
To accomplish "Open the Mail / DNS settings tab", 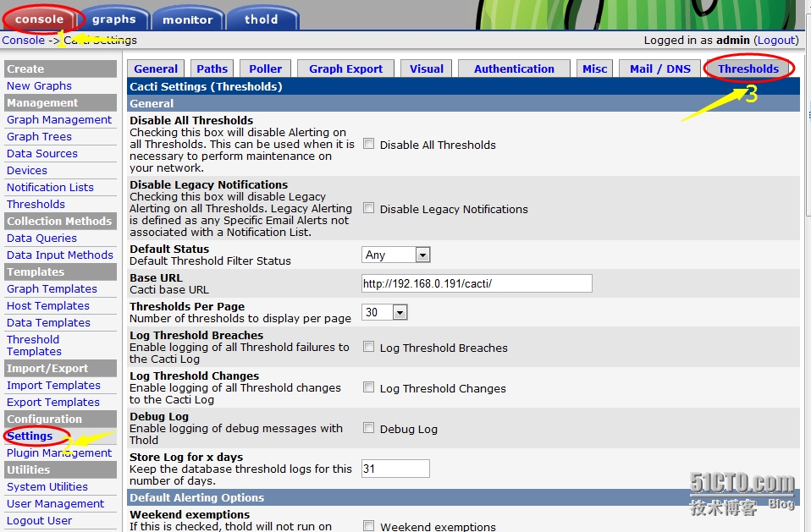I will coord(660,69).
